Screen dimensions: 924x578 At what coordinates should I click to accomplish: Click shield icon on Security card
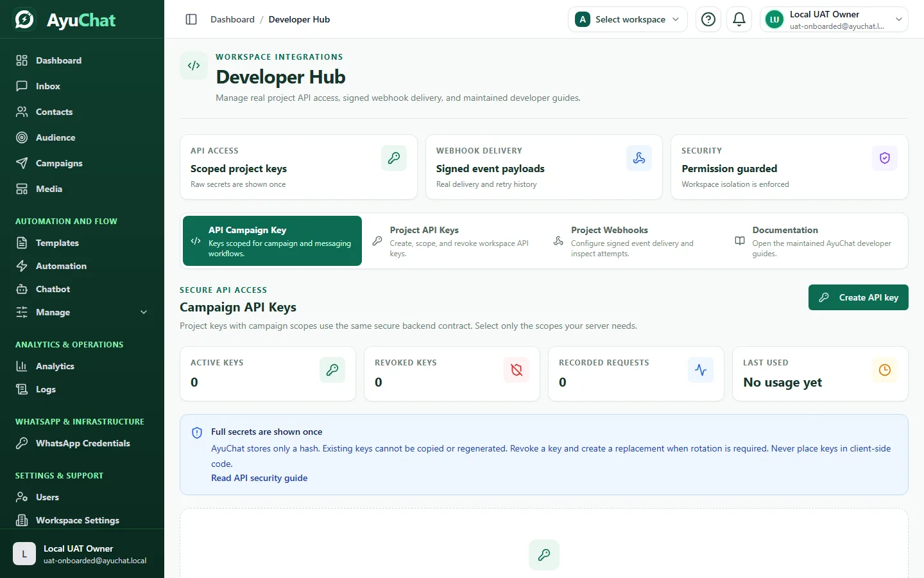[885, 158]
